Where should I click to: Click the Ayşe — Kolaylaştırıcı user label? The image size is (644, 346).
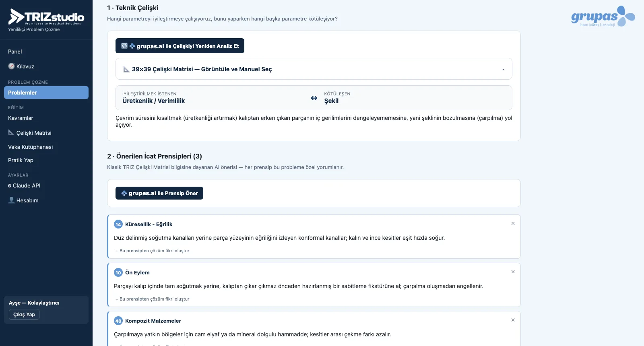click(x=34, y=303)
